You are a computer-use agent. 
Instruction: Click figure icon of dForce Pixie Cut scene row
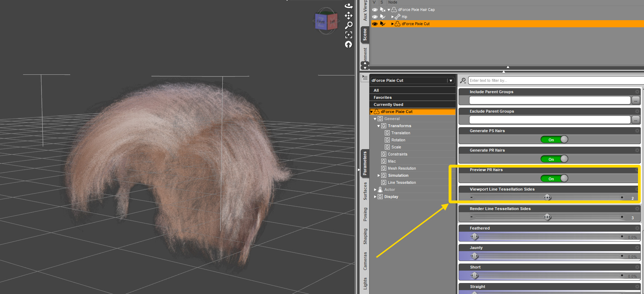point(398,24)
